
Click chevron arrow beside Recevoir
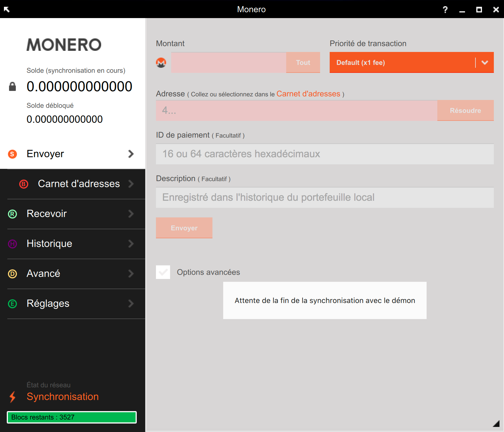131,214
